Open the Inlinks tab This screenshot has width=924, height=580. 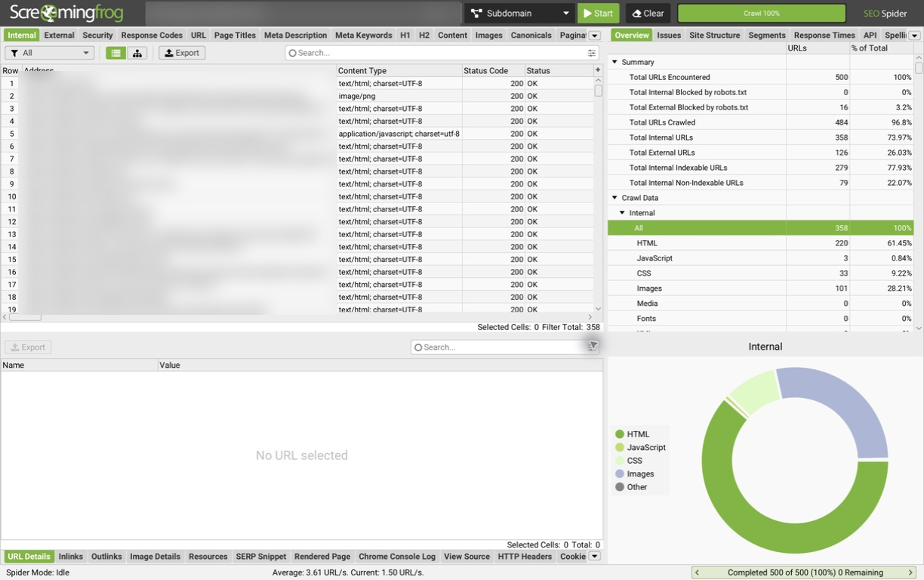(x=71, y=557)
